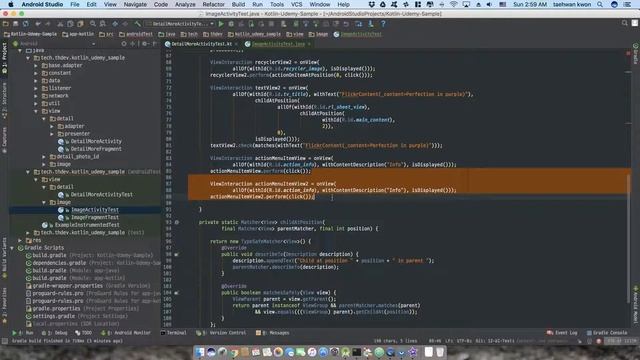
Task: Select settings.gradle in Gradle Scripts
Action: pyautogui.click(x=54, y=316)
